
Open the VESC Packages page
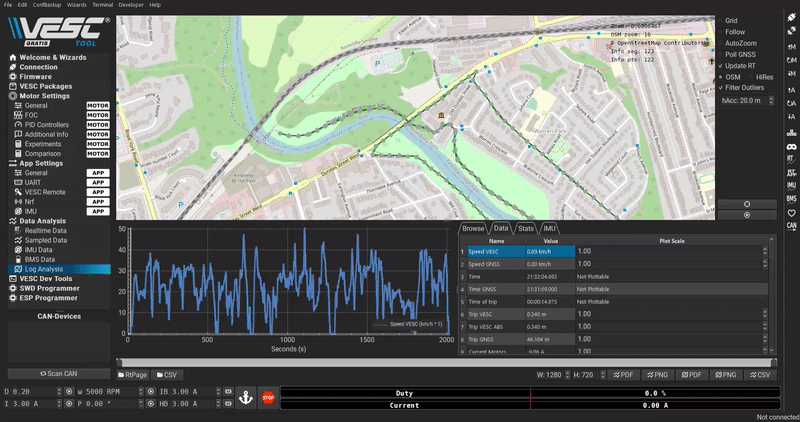click(x=45, y=86)
